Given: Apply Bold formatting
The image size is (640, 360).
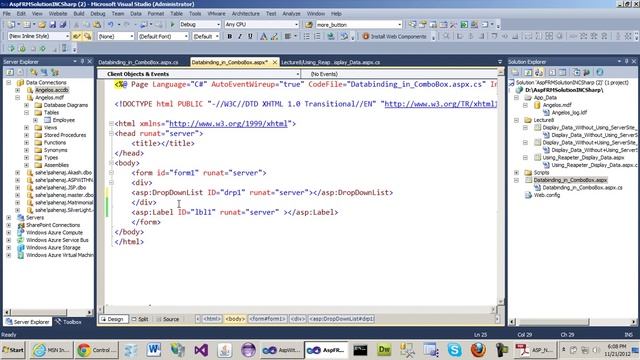Looking at the screenshot, I should (x=229, y=36).
